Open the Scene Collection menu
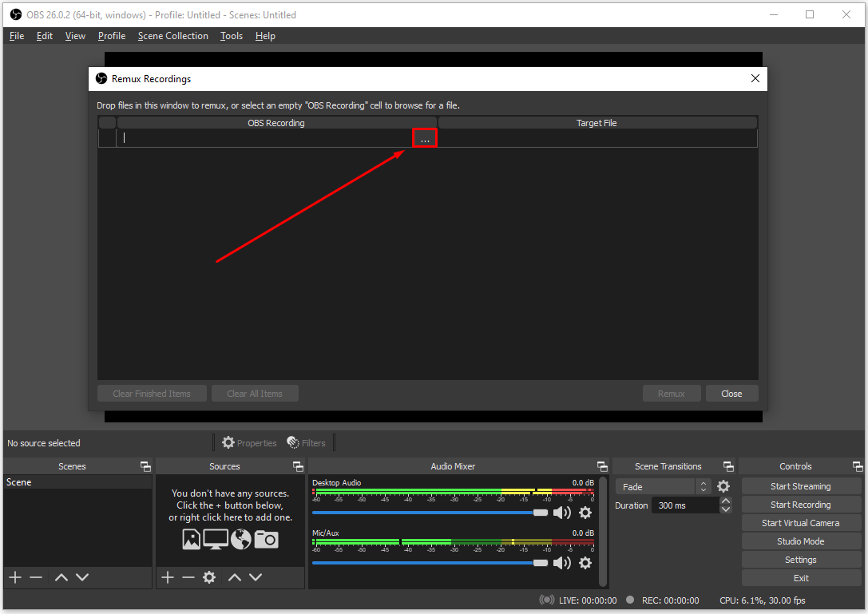 [172, 36]
